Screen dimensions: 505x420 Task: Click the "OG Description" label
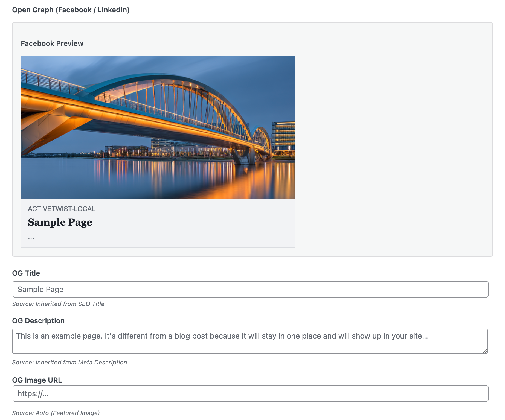[38, 321]
